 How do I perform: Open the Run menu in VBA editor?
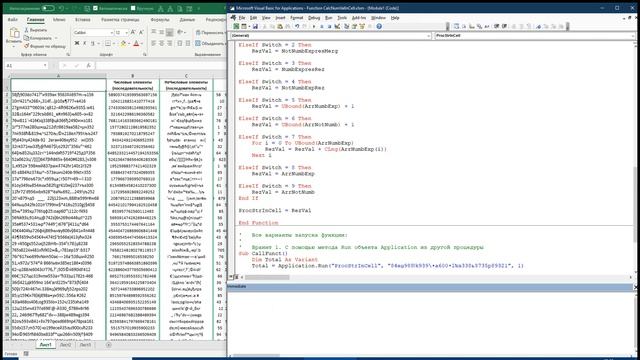coord(328,18)
